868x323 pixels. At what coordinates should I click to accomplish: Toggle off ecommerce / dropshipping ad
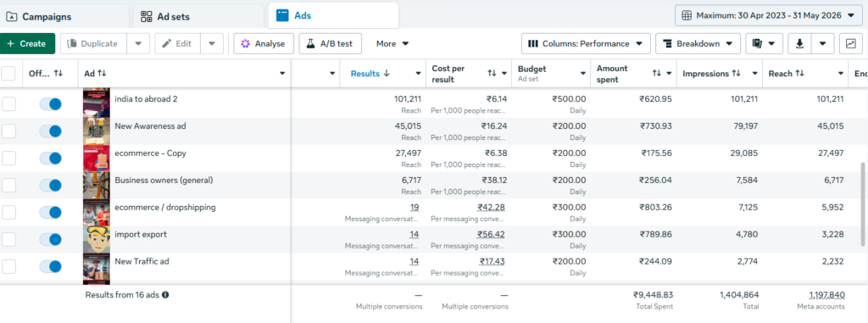[x=50, y=212]
